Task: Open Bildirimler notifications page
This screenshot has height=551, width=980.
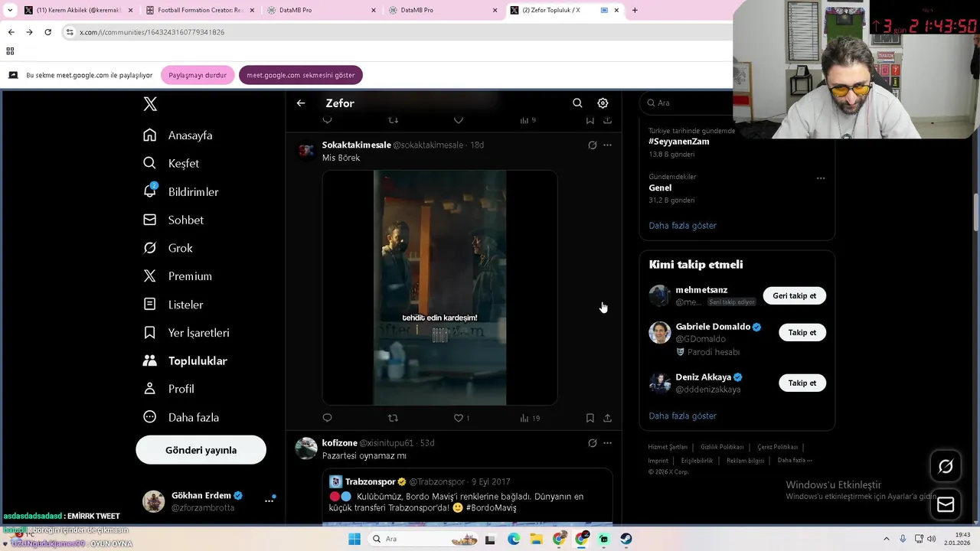Action: click(x=181, y=191)
